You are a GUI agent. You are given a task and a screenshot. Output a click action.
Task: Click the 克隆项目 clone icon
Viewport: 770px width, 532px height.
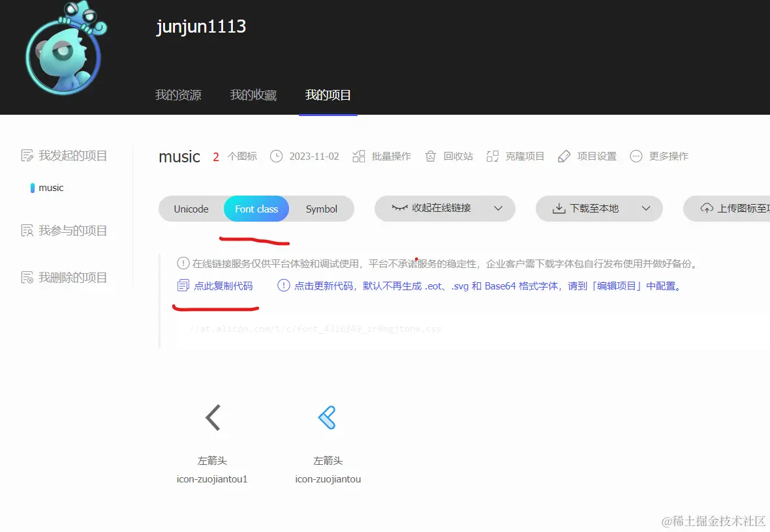(x=493, y=156)
